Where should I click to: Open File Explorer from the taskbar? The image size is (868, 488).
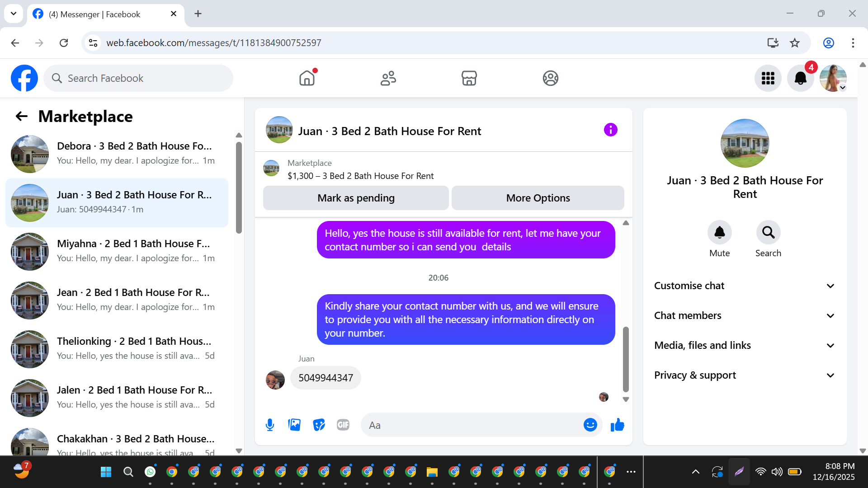click(432, 472)
